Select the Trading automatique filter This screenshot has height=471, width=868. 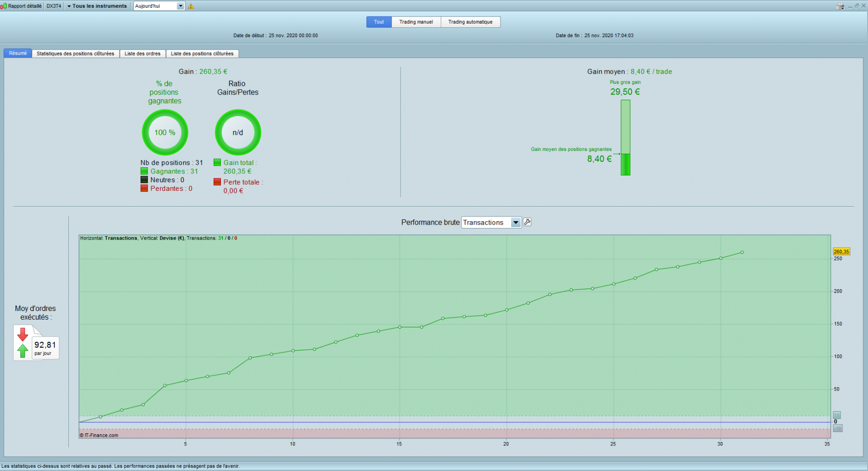(471, 22)
